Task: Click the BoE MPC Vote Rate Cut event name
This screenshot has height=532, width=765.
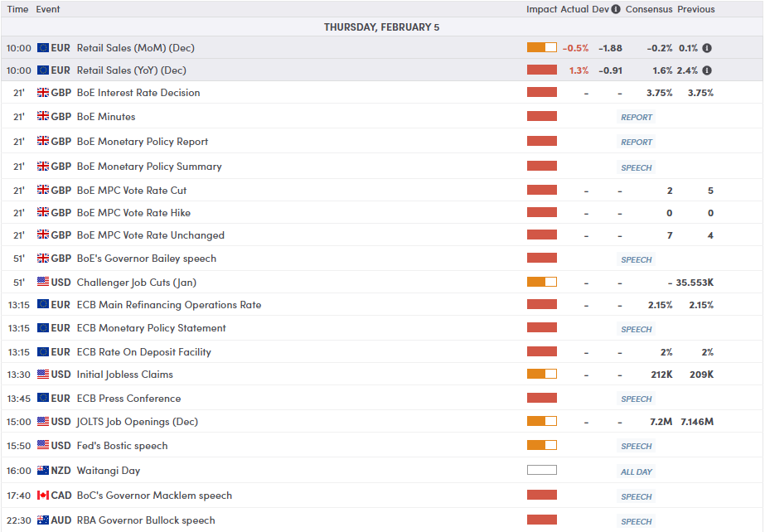Action: tap(132, 190)
